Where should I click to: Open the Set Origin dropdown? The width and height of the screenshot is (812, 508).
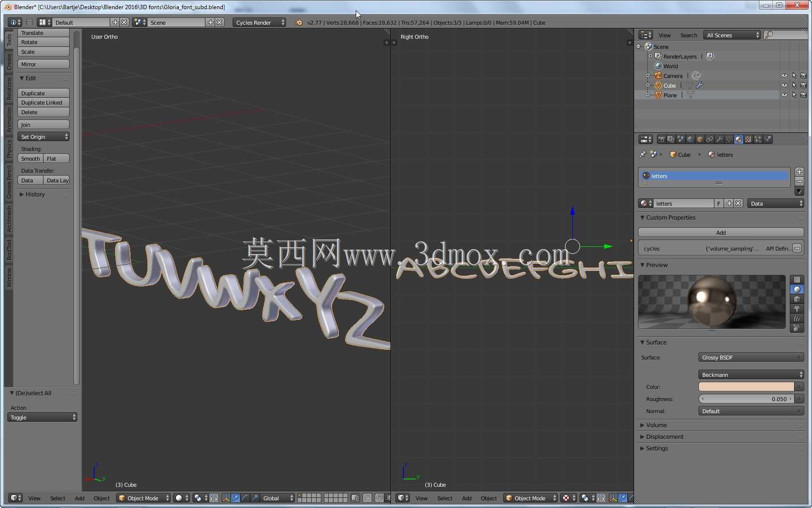click(43, 137)
